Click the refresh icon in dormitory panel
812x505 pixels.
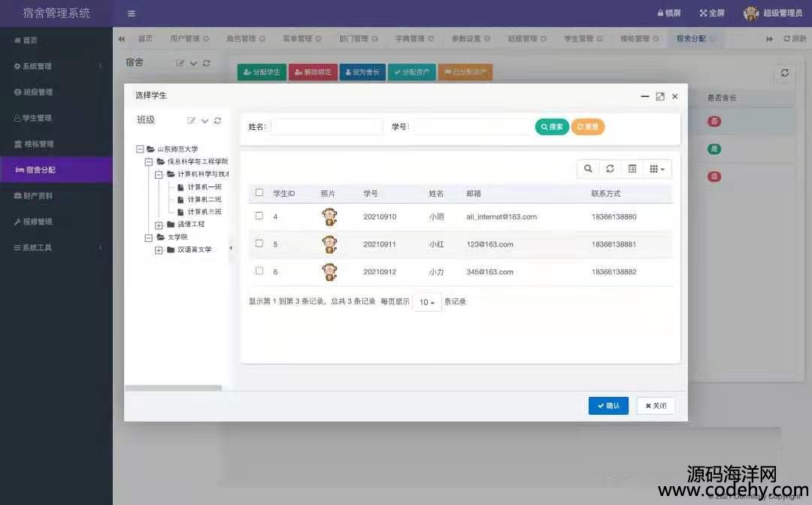[207, 63]
